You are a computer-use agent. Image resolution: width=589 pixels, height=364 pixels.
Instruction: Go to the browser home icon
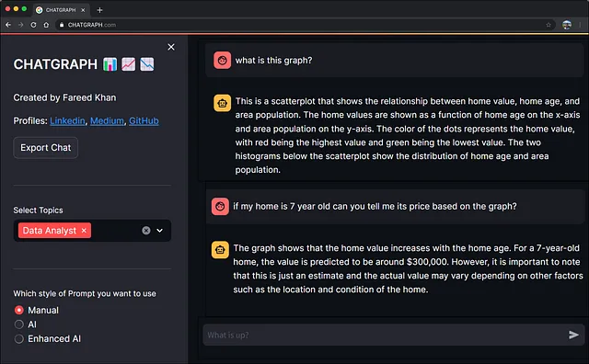pos(46,25)
